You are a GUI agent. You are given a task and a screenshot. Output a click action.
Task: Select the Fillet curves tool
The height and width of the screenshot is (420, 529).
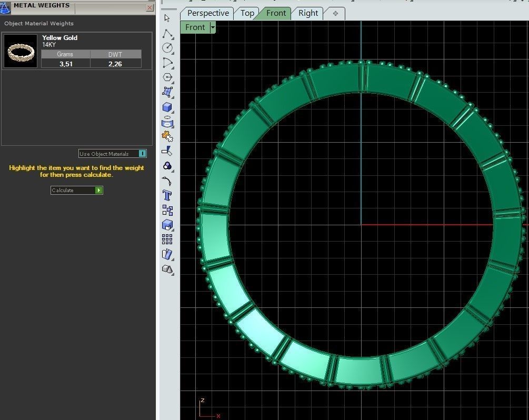(x=167, y=181)
